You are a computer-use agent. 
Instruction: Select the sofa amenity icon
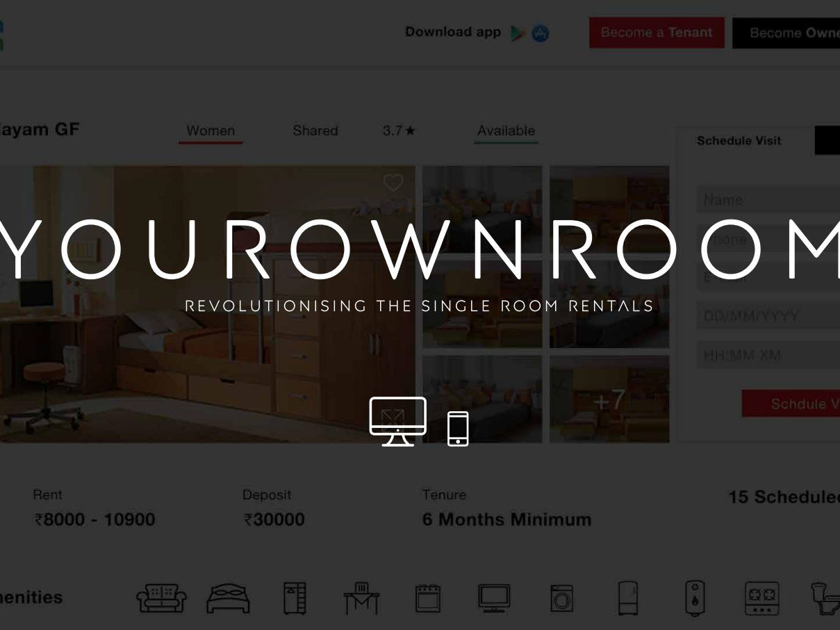161,597
